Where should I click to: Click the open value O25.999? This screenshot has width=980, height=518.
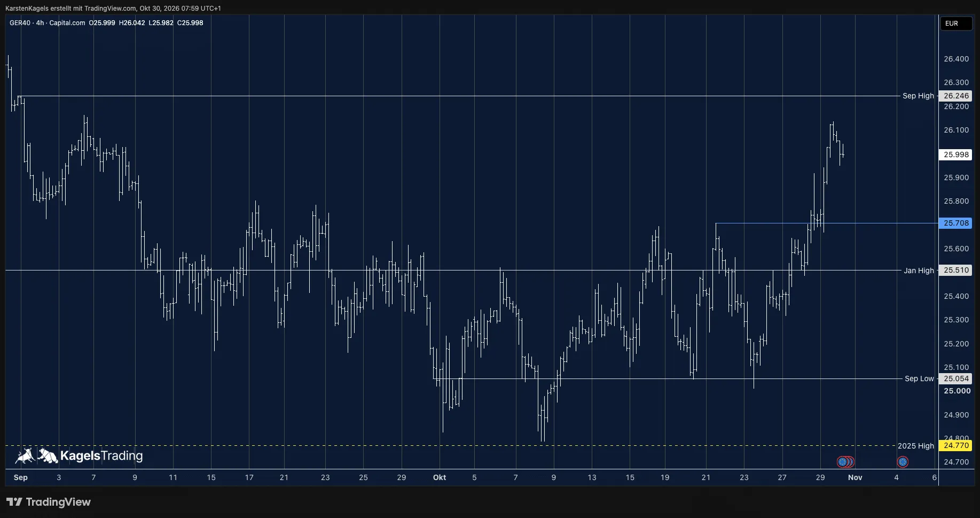(102, 23)
